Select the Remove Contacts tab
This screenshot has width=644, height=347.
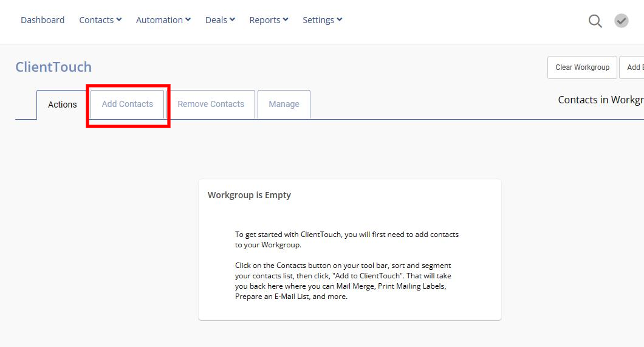pyautogui.click(x=211, y=105)
